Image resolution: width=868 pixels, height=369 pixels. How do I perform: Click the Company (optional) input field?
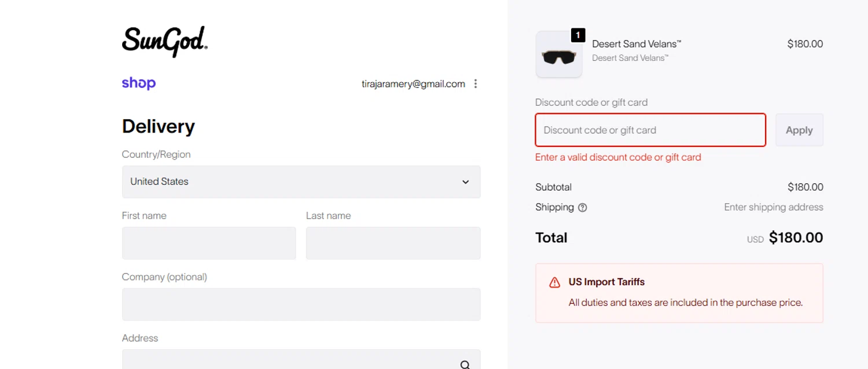tap(301, 304)
